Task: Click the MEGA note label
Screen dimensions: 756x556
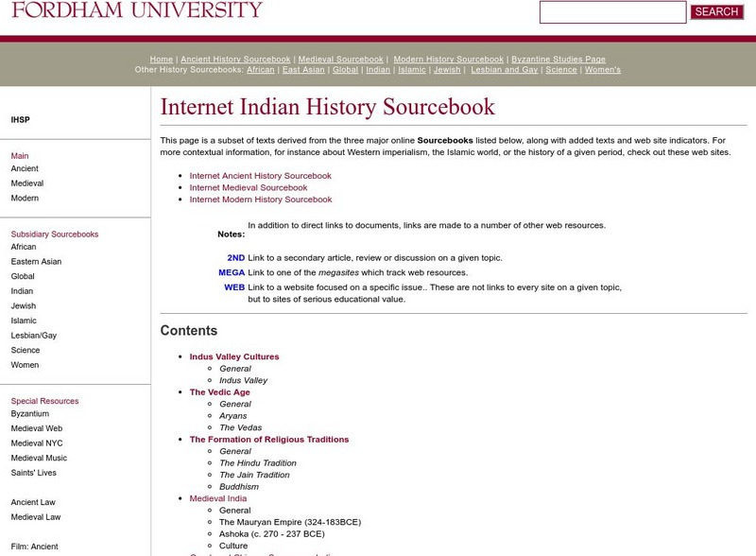Action: pyautogui.click(x=232, y=272)
